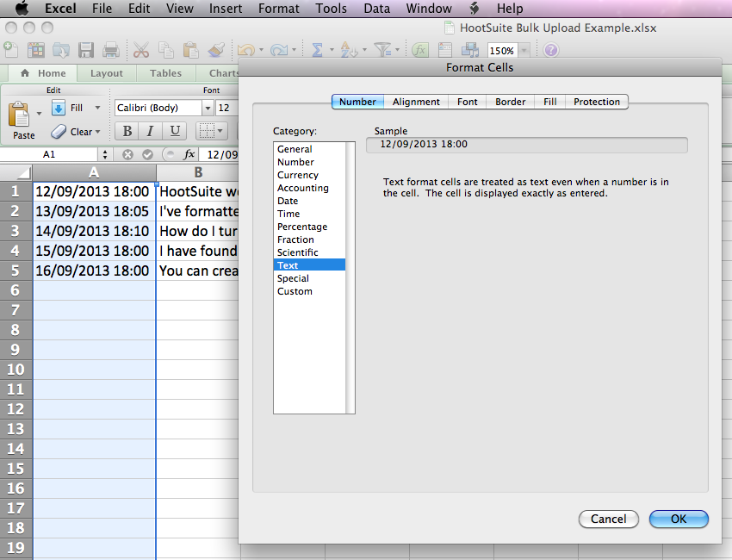Click the large Paste icon in Edit group
732x560 pixels.
click(19, 114)
